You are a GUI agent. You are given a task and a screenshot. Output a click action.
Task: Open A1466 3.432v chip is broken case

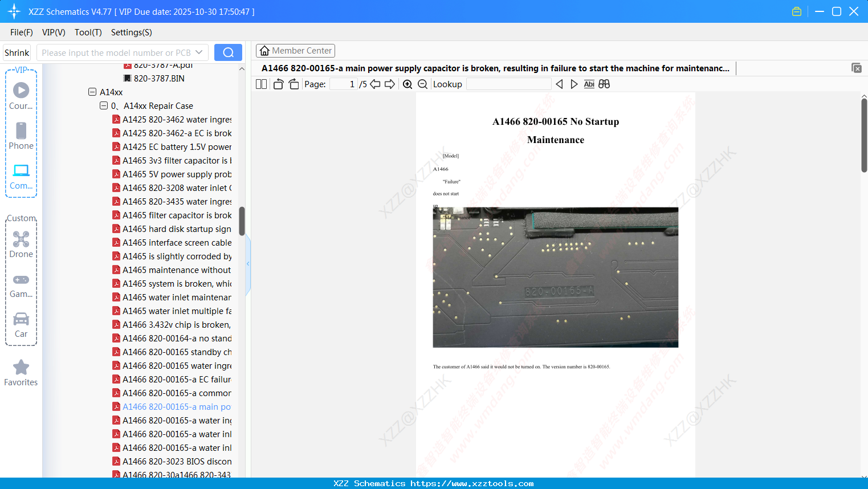[x=172, y=324]
